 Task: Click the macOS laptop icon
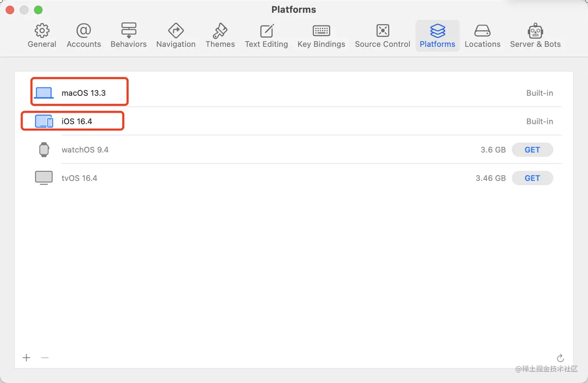tap(44, 93)
